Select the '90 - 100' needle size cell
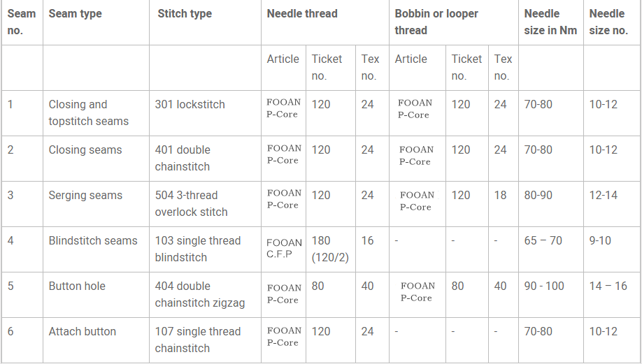This screenshot has width=642, height=364. tap(550, 295)
